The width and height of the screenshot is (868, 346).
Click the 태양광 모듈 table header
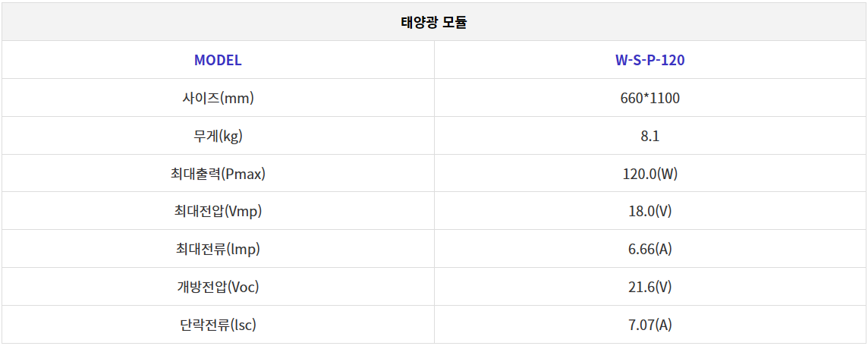coord(434,21)
